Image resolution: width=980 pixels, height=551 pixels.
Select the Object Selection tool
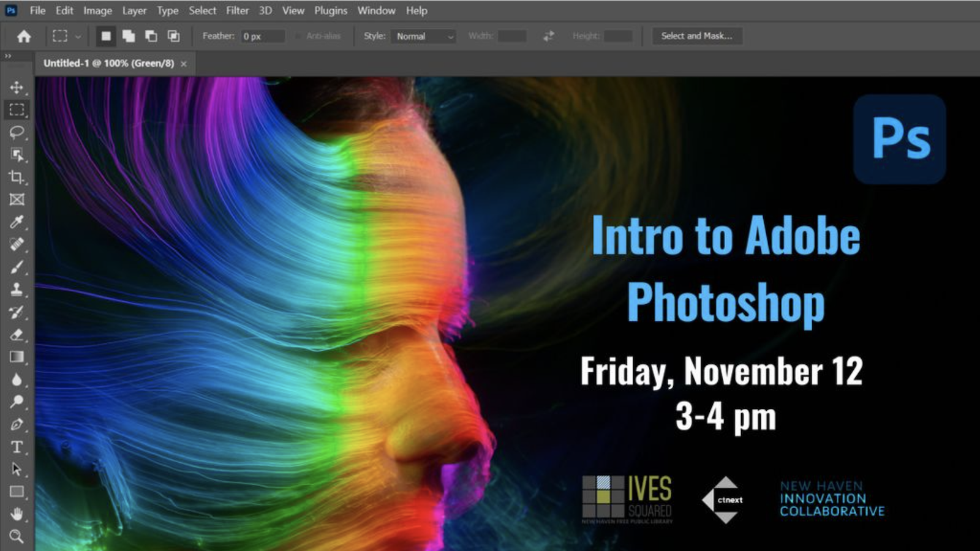[x=17, y=155]
